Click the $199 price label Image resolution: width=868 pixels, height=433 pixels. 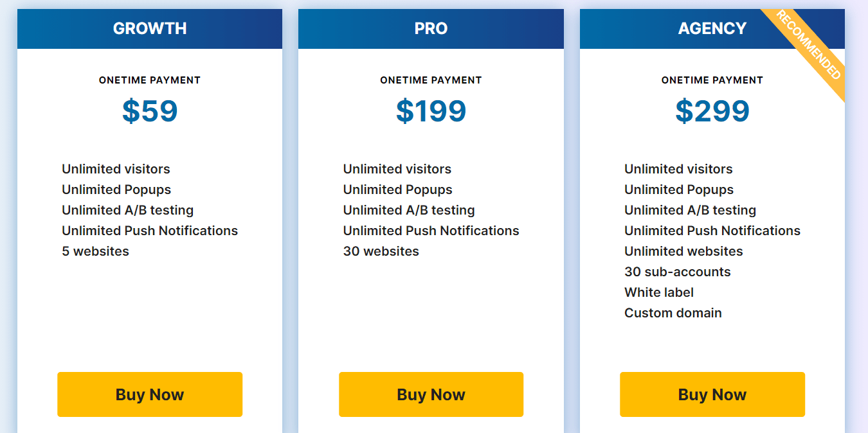[x=431, y=110]
